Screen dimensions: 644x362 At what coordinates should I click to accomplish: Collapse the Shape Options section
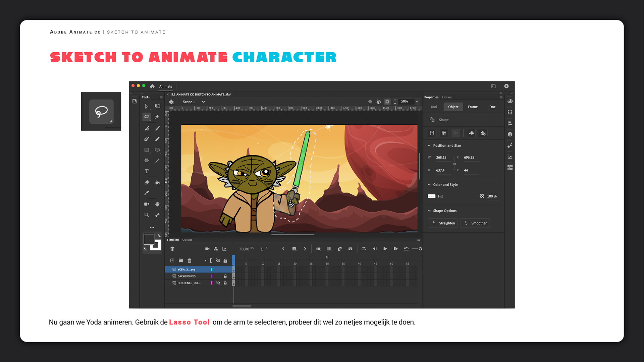[x=429, y=211]
